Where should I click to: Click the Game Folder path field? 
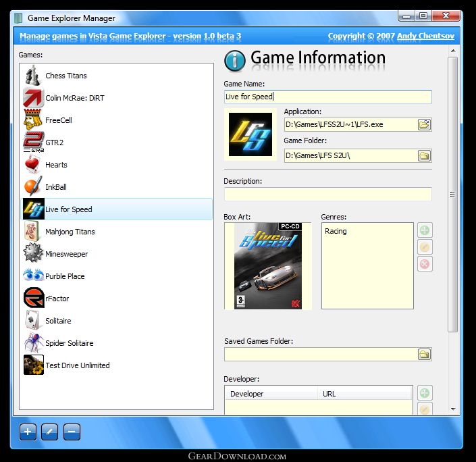pos(351,155)
